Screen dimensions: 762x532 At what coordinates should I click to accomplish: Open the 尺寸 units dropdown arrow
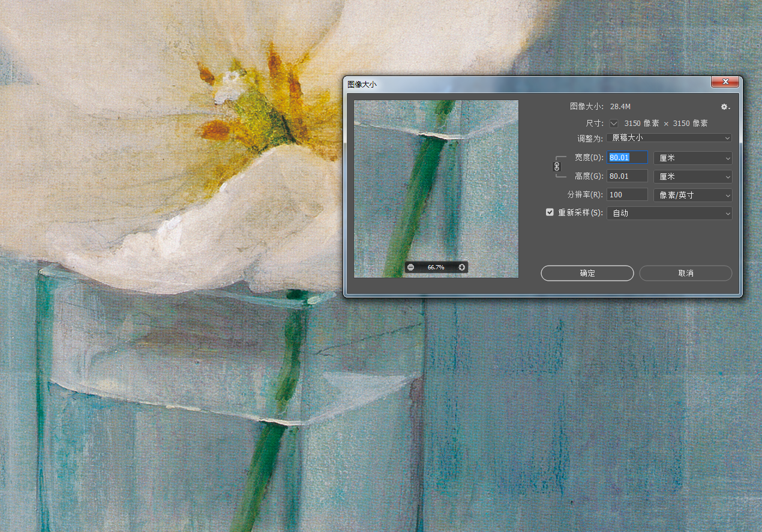click(x=614, y=124)
